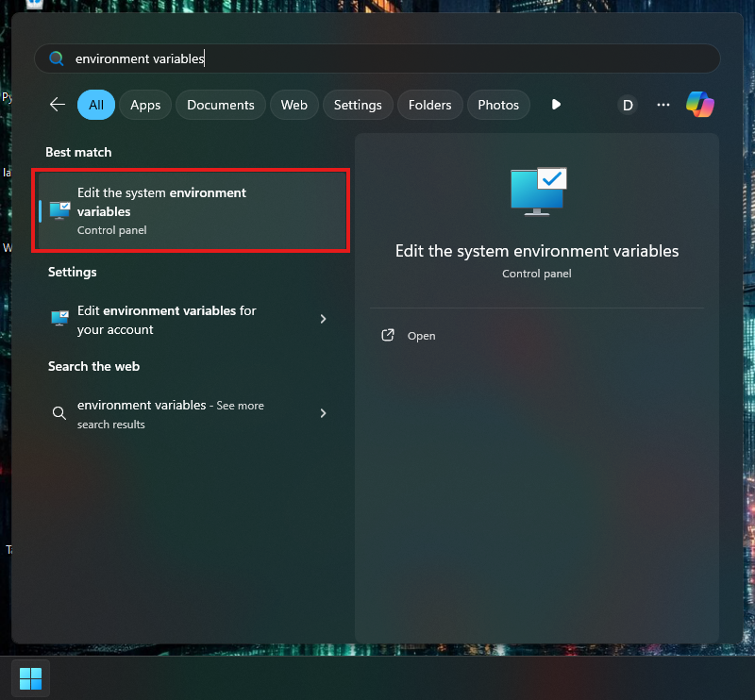The width and height of the screenshot is (755, 700).
Task: Click into the search text field
Action: click(x=377, y=58)
